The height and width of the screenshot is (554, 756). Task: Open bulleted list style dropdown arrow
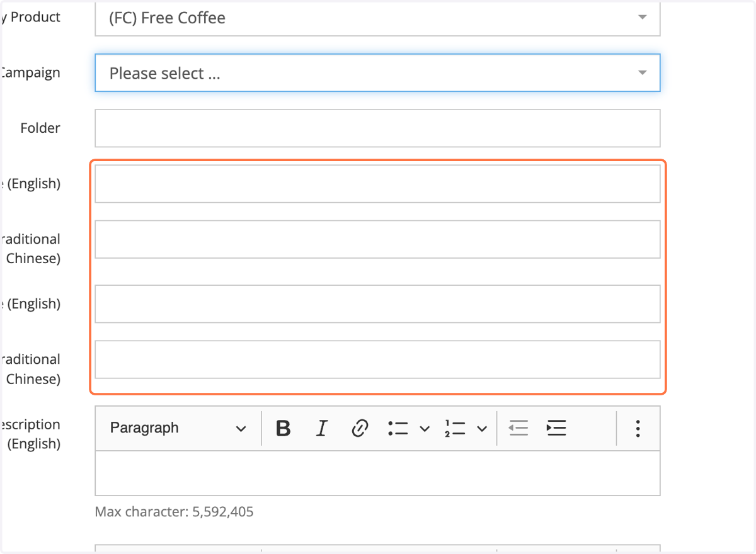coord(425,429)
